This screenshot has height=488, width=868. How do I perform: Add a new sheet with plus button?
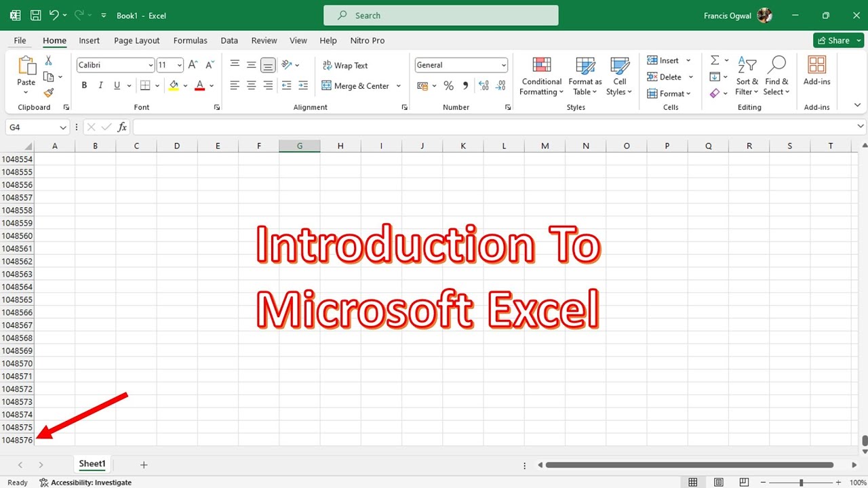(144, 464)
